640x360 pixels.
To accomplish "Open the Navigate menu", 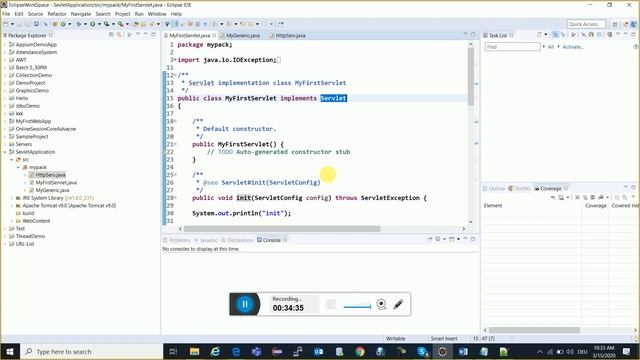I will [81, 14].
